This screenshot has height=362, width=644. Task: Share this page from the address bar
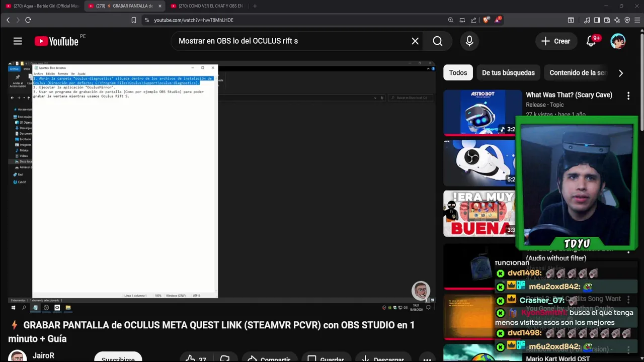tap(473, 20)
